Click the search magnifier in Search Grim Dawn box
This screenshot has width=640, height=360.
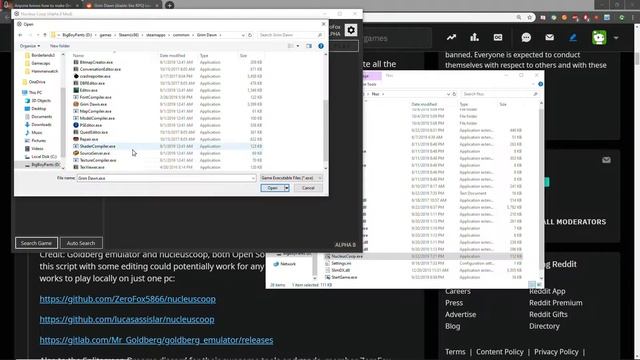click(320, 35)
